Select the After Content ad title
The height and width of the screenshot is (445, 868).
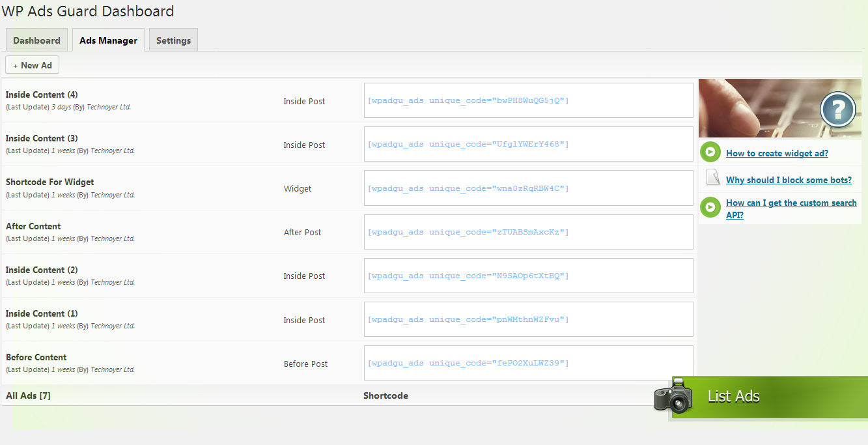(x=33, y=226)
